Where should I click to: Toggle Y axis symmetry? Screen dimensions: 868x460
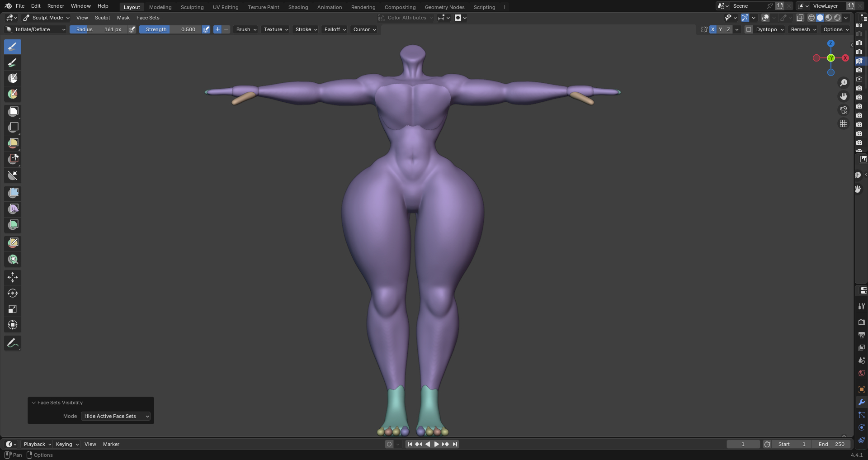tap(721, 29)
